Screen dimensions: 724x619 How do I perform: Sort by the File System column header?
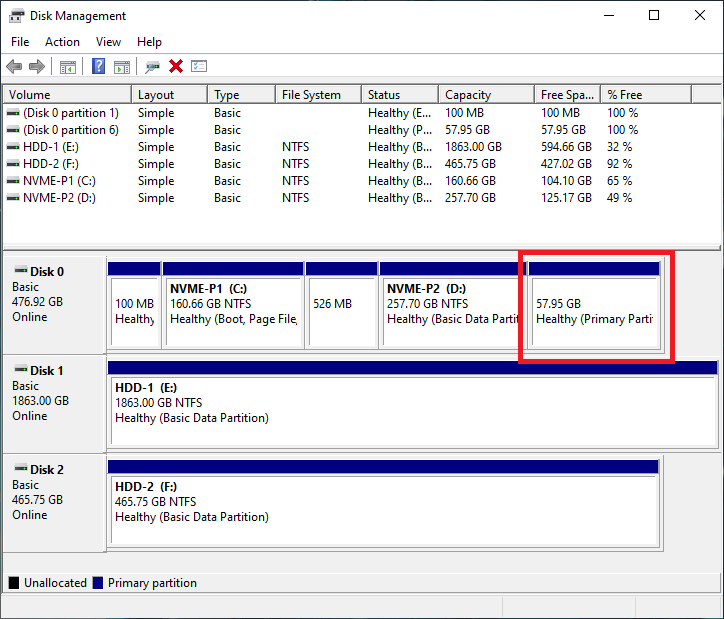click(x=319, y=95)
